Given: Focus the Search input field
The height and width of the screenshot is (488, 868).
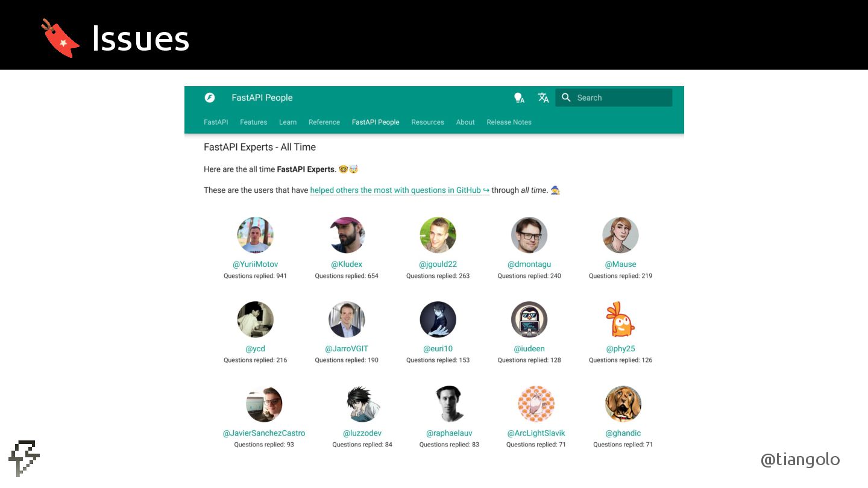Looking at the screenshot, I should [x=614, y=98].
